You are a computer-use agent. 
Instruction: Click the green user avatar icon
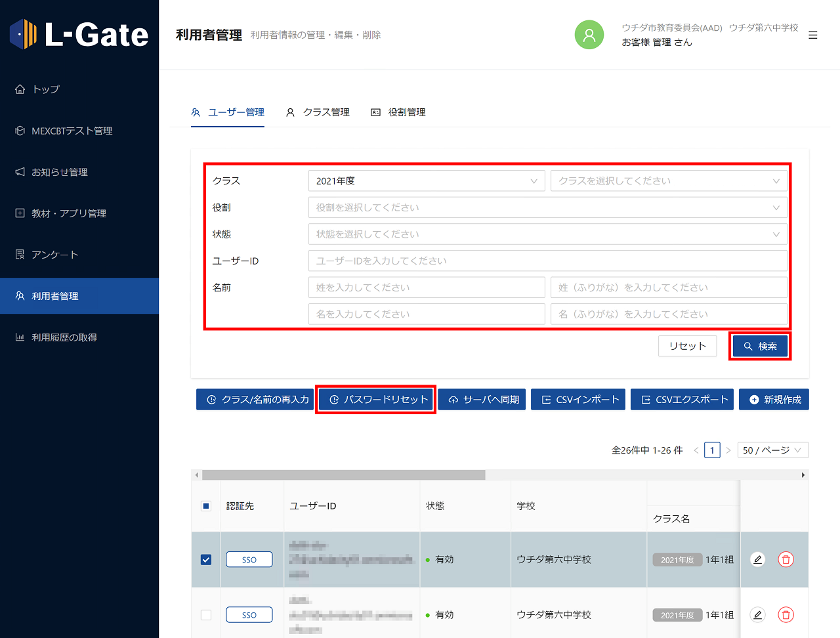pos(589,35)
